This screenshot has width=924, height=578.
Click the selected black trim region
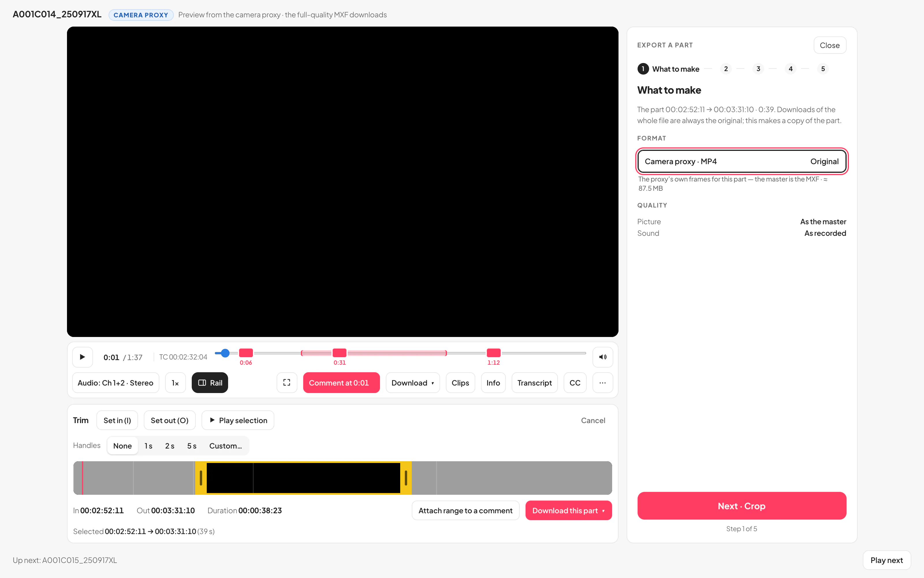[x=303, y=478]
